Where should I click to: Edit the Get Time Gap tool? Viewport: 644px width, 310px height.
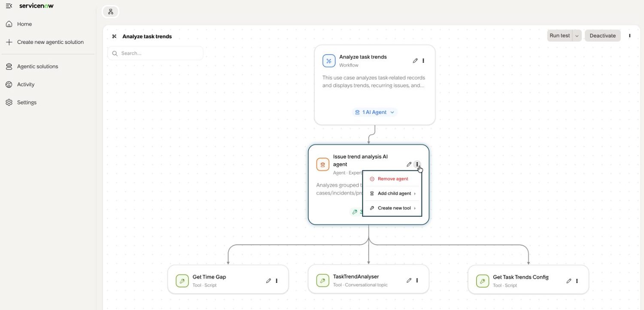point(268,281)
